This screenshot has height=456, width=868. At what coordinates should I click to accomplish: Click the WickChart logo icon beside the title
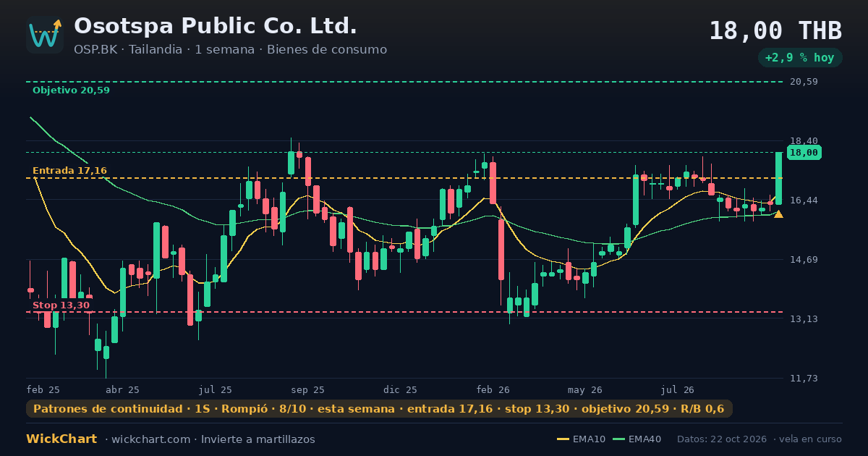(x=45, y=35)
